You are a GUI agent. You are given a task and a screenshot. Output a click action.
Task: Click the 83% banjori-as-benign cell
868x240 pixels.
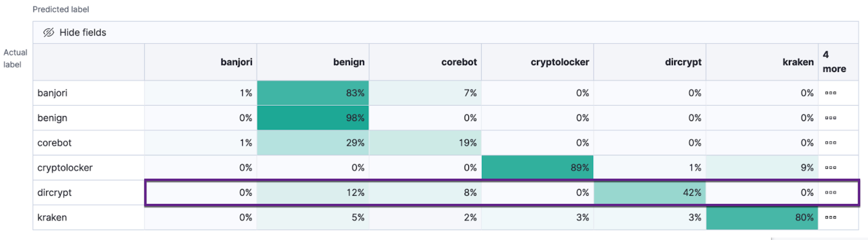(x=313, y=93)
